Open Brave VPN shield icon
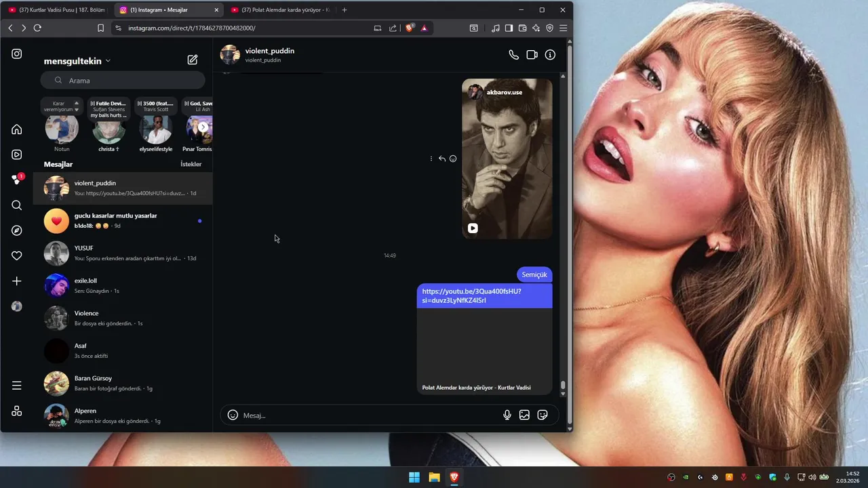 click(549, 28)
